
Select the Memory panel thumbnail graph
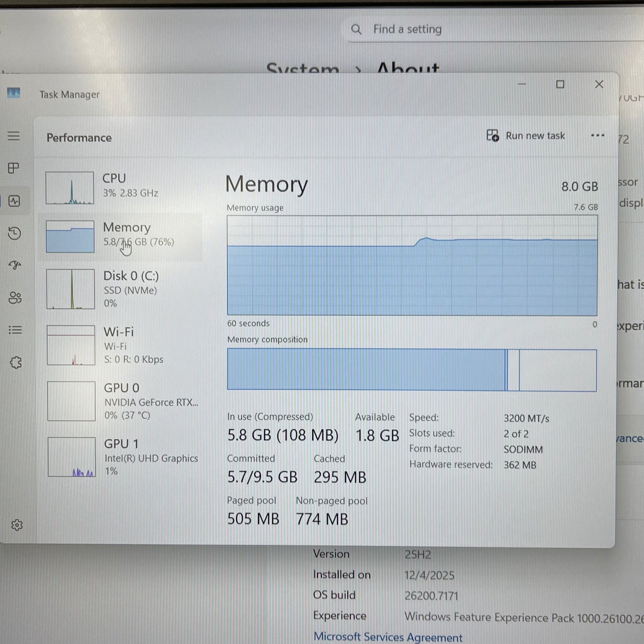(70, 236)
